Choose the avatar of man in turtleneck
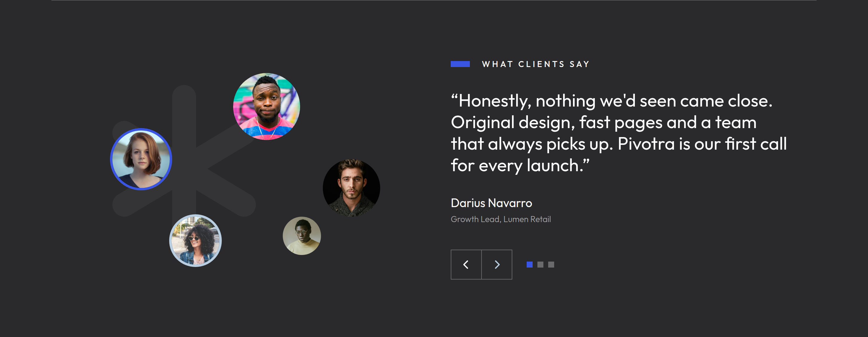 click(x=302, y=236)
